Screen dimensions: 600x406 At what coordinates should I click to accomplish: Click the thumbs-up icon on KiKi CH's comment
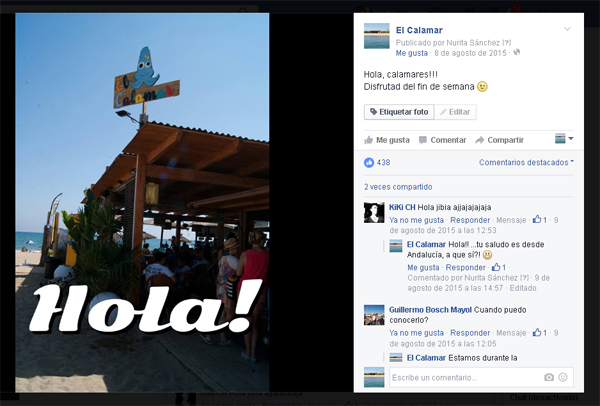point(537,220)
